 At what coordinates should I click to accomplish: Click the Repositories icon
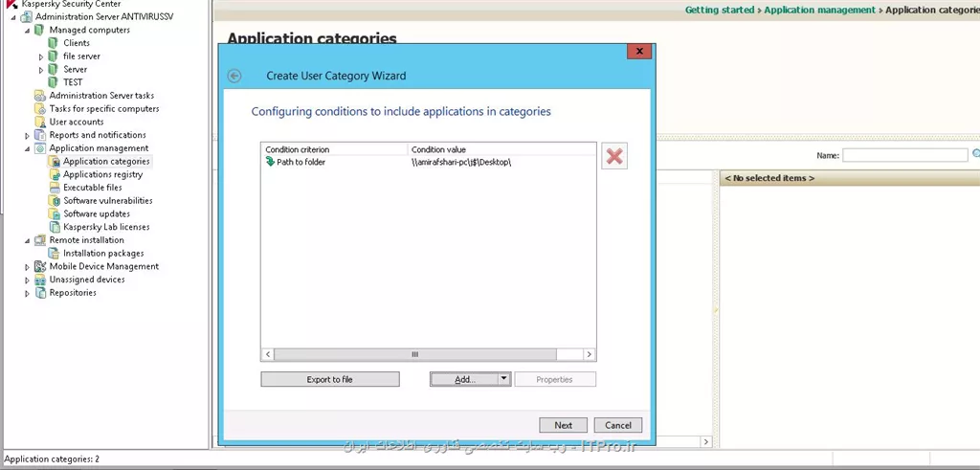[x=39, y=293]
